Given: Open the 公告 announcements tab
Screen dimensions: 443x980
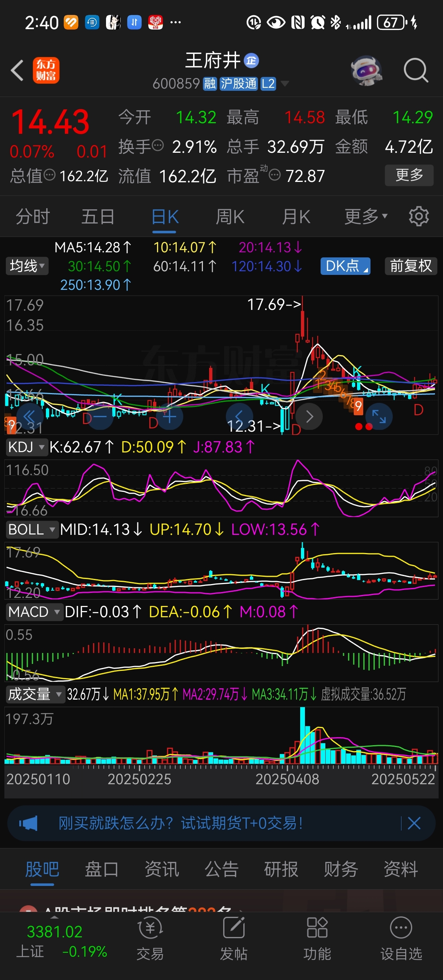Looking at the screenshot, I should coord(221,869).
